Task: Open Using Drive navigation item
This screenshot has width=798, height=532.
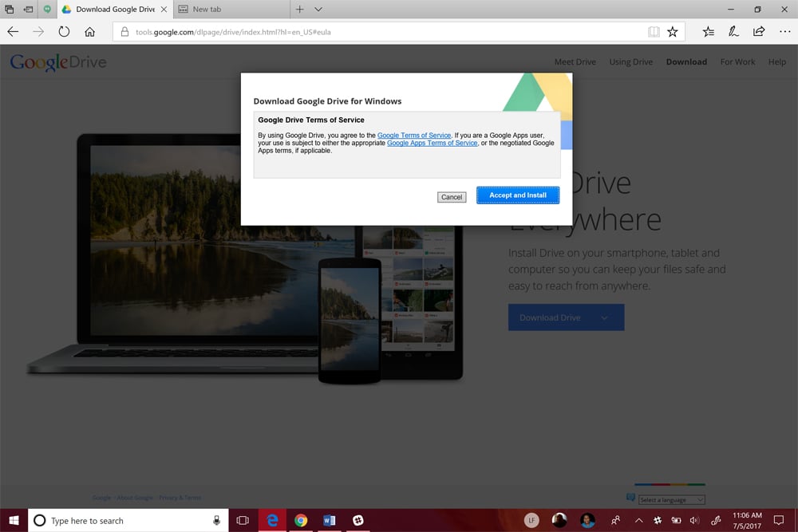Action: (630, 61)
